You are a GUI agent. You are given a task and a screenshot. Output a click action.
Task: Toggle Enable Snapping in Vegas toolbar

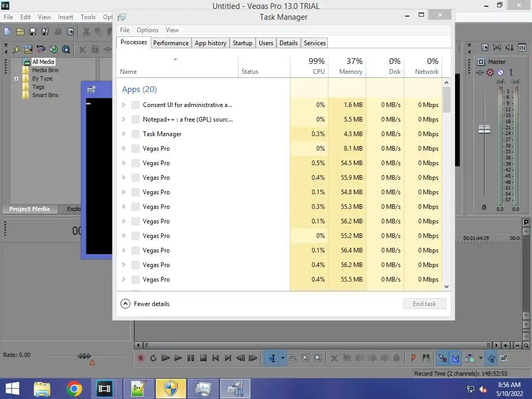coord(443,358)
